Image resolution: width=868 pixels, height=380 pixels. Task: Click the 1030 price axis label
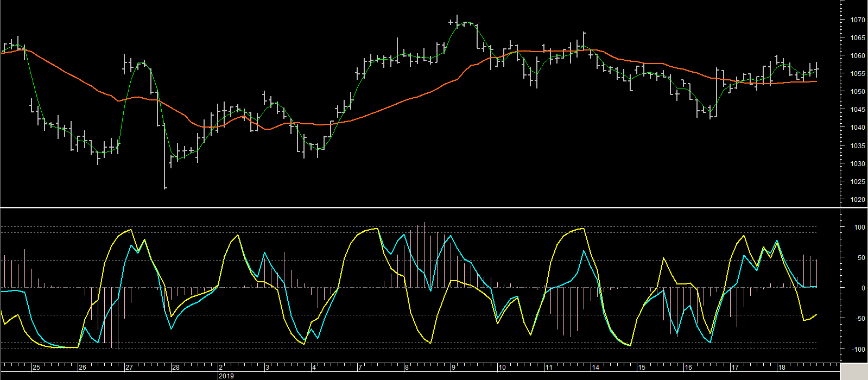(x=858, y=164)
